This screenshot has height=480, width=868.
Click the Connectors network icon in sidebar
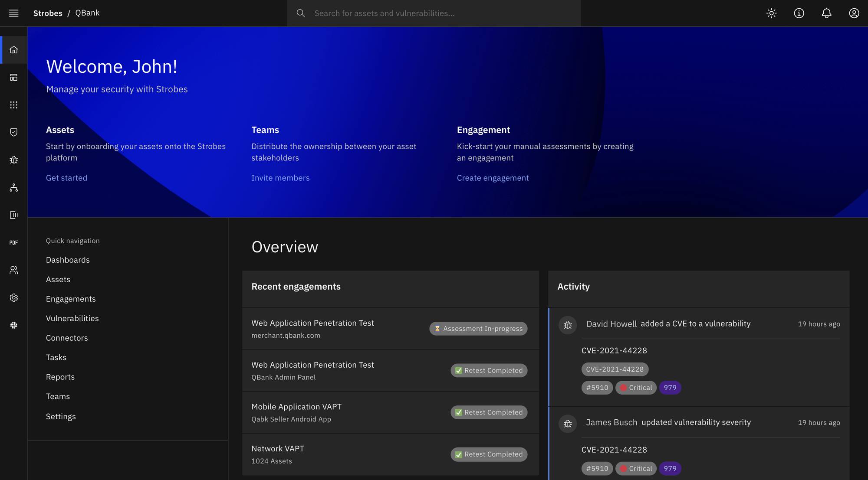[x=14, y=188]
